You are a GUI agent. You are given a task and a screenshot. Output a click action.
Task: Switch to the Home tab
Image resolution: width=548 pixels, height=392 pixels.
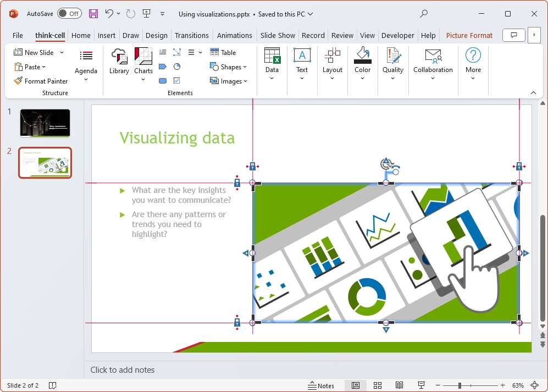coord(81,35)
